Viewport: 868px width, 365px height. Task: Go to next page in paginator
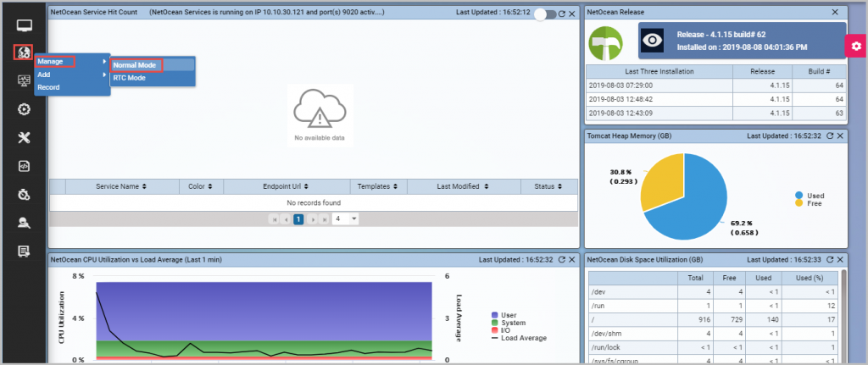(x=312, y=219)
